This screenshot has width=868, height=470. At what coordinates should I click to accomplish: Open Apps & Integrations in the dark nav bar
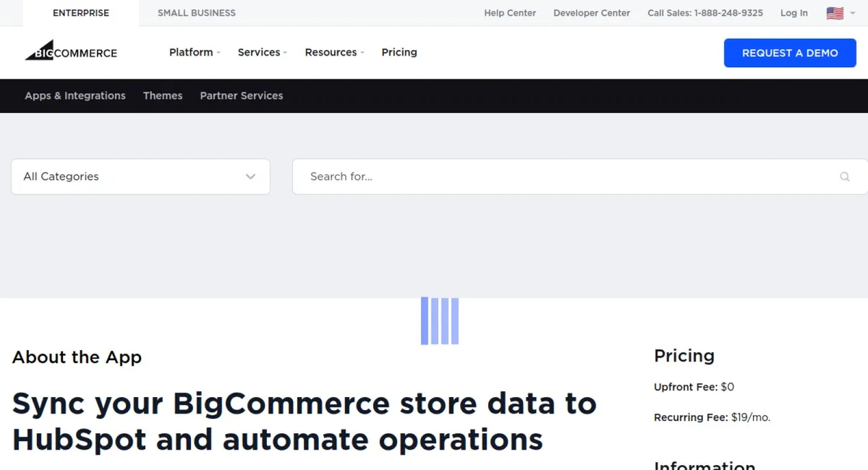[75, 95]
